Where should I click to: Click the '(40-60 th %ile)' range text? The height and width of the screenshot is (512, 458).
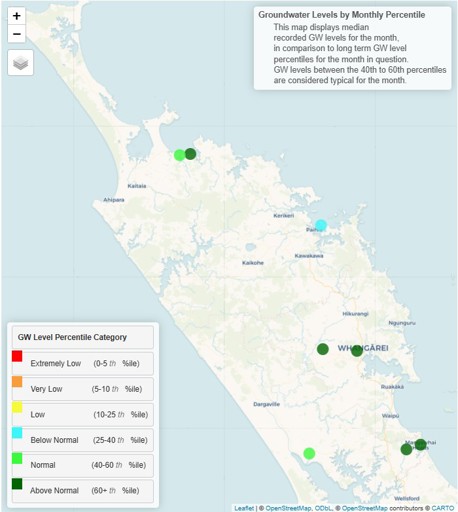click(x=119, y=465)
